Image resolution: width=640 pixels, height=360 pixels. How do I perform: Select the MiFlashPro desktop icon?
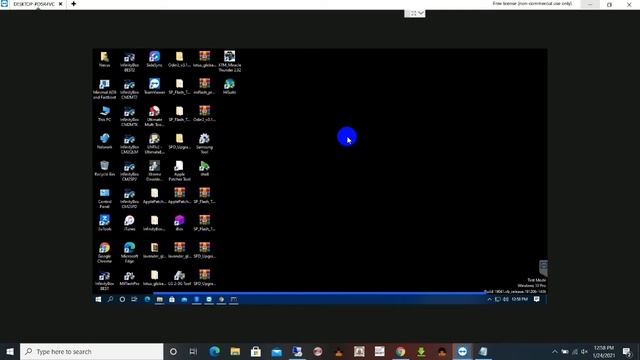tap(129, 278)
